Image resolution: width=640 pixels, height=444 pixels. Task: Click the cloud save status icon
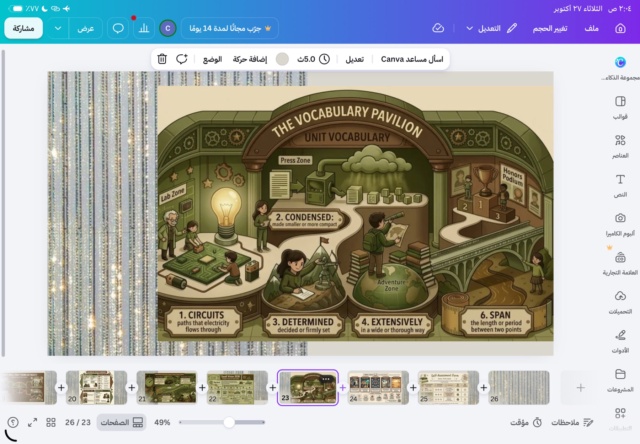(438, 28)
